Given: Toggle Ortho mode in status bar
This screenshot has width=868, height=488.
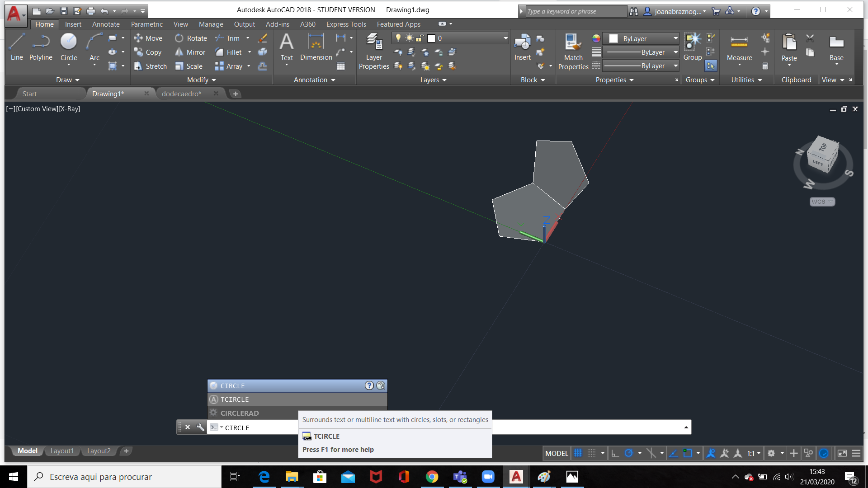Looking at the screenshot, I should tap(615, 453).
